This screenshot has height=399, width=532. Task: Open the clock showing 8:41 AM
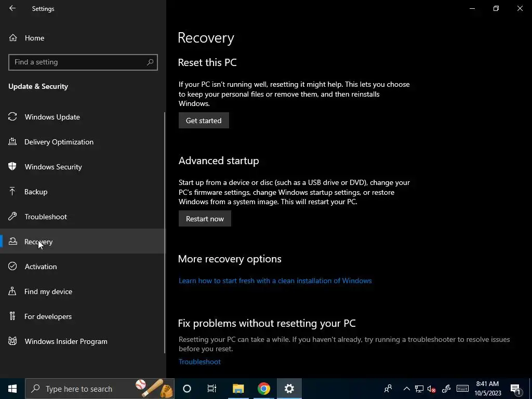tap(487, 389)
